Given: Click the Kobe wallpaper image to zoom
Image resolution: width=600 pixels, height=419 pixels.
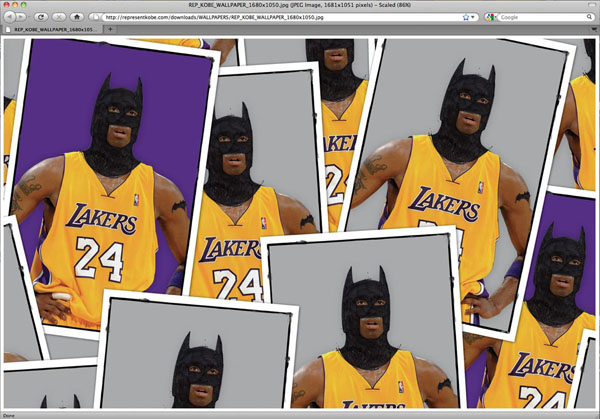Looking at the screenshot, I should tap(300, 223).
